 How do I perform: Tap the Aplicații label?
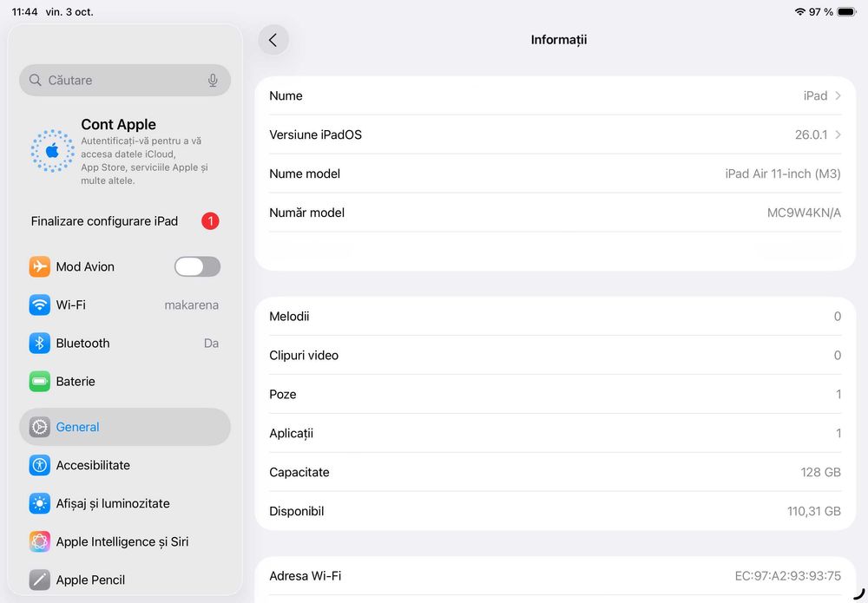291,433
